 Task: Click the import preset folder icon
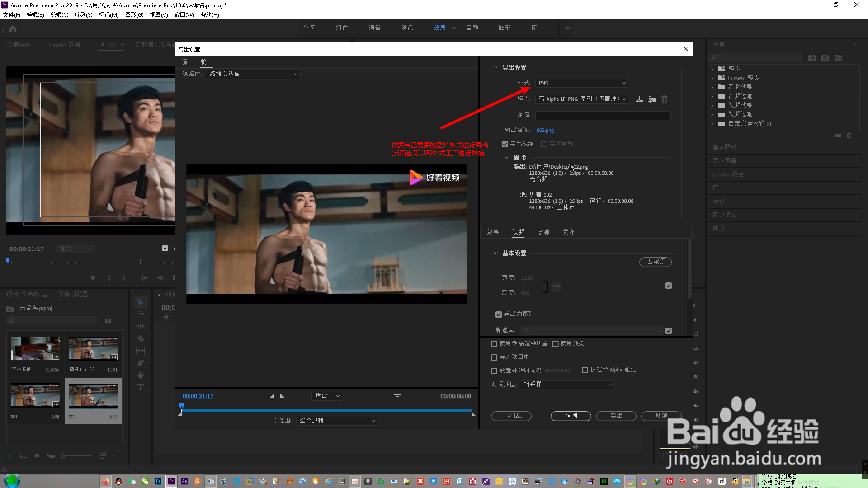click(x=651, y=99)
